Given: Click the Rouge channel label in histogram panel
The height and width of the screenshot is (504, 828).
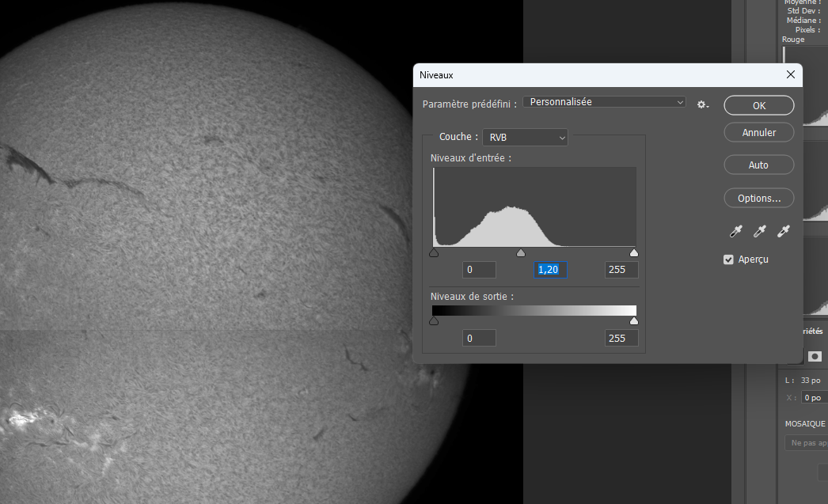Looking at the screenshot, I should click(793, 40).
